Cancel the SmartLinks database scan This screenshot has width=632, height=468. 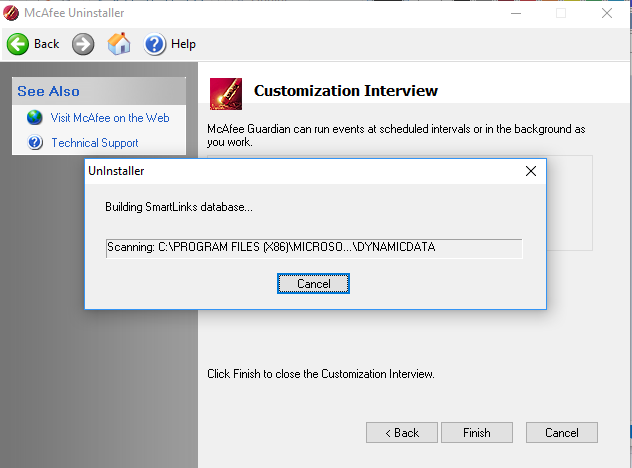pyautogui.click(x=313, y=284)
